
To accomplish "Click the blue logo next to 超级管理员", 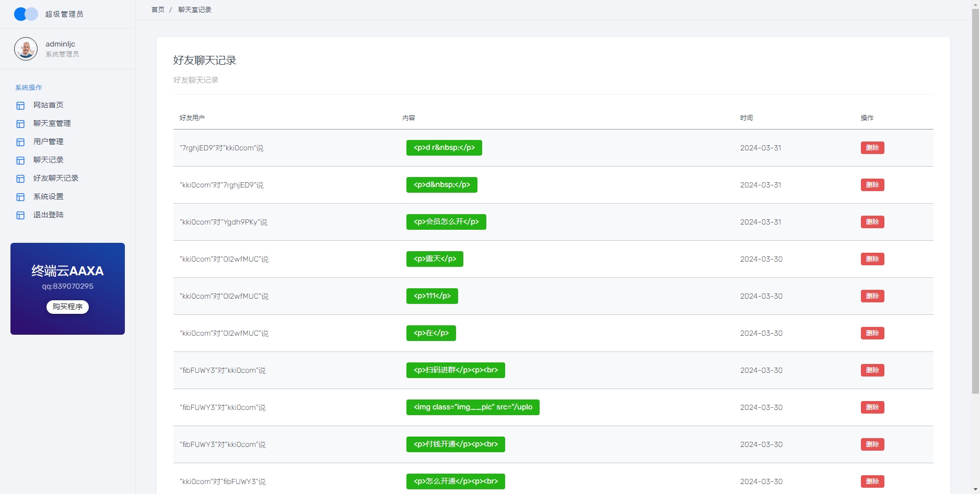I will click(x=26, y=14).
